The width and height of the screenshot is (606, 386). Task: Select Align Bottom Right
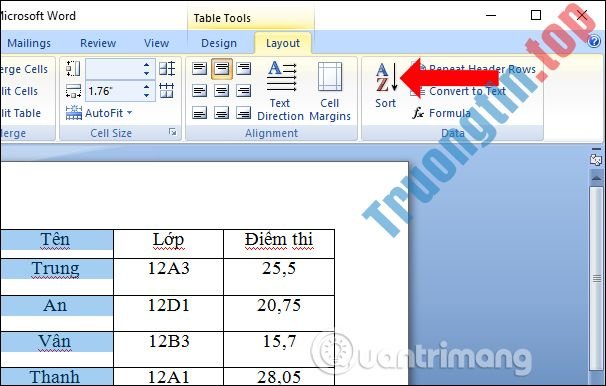(x=243, y=113)
